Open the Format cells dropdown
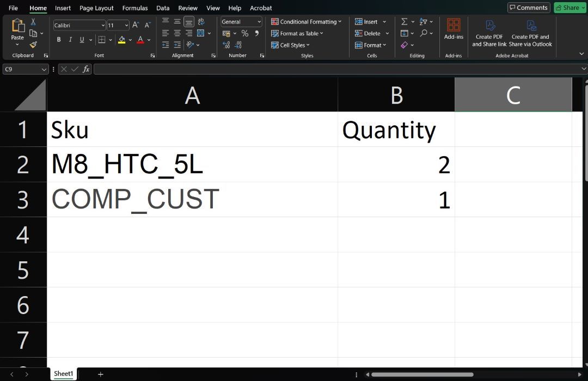This screenshot has width=588, height=381. coord(384,45)
